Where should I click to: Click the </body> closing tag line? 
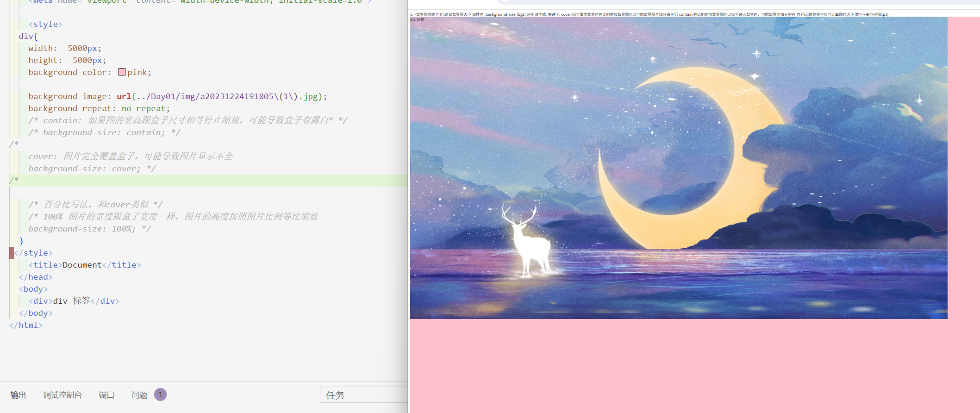tap(36, 313)
